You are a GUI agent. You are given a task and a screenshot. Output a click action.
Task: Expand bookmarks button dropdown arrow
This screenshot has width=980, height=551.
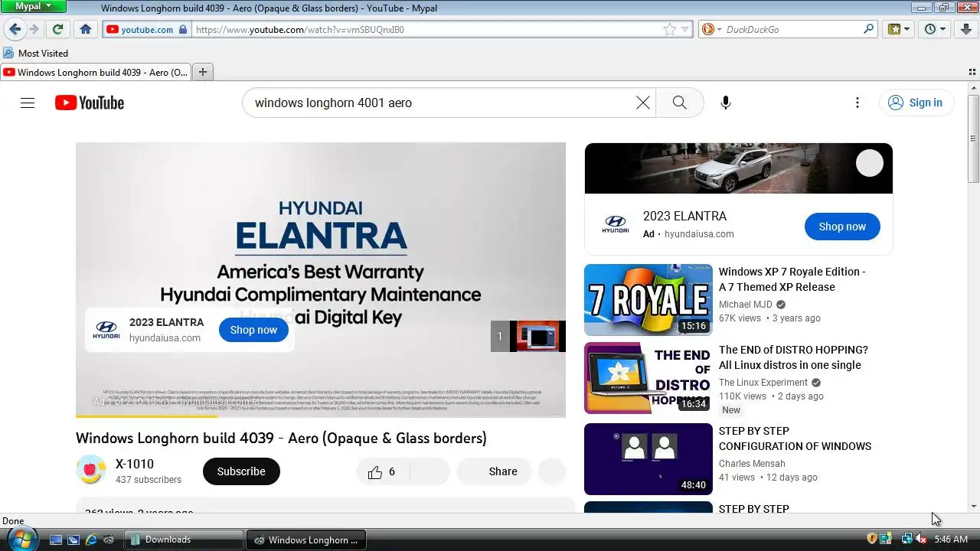pyautogui.click(x=908, y=29)
